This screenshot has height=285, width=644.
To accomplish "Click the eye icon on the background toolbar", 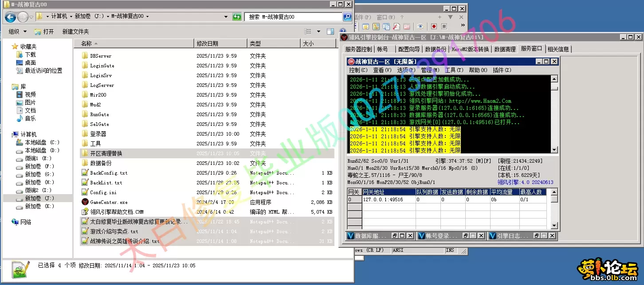I will click(x=420, y=26).
